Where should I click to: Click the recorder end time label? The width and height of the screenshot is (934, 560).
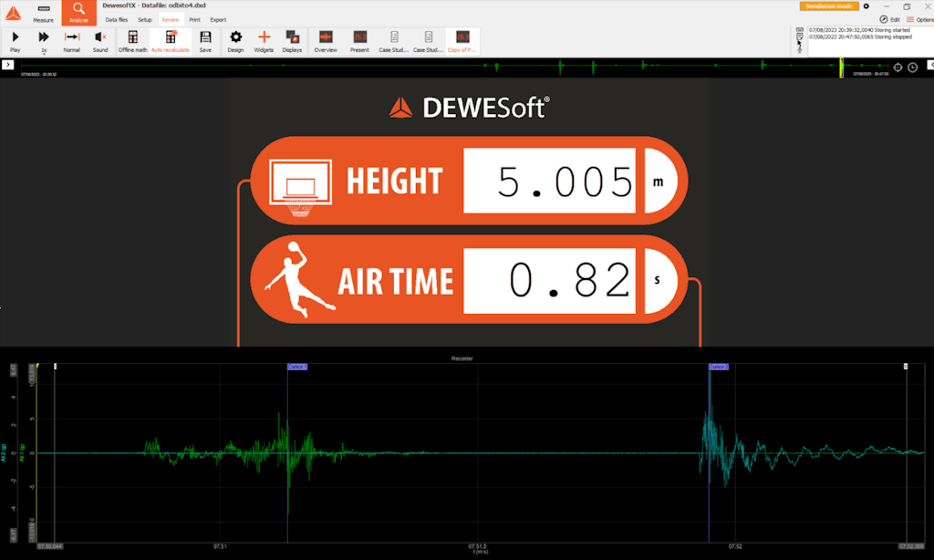click(911, 546)
